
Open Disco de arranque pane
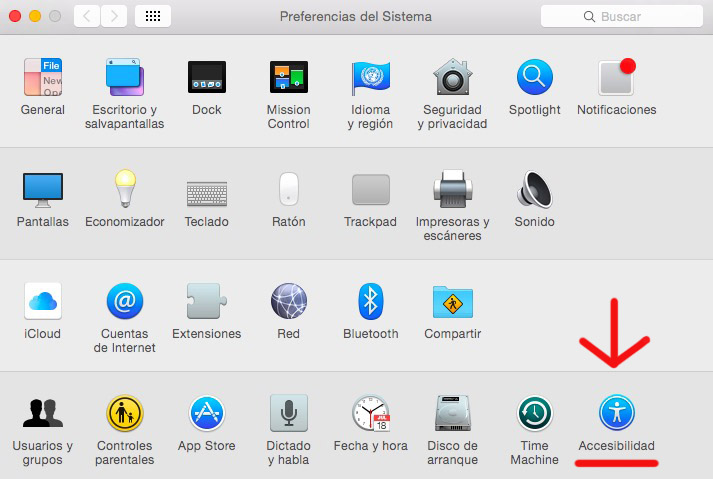(x=452, y=413)
